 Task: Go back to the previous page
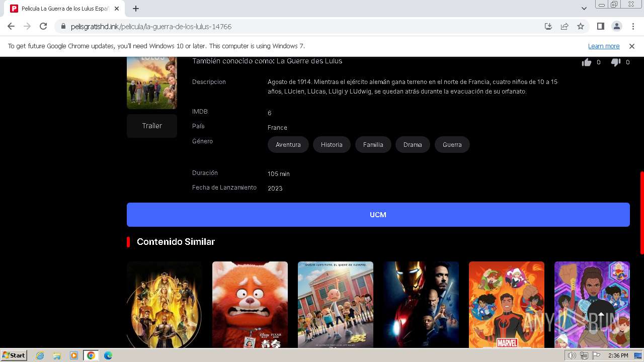(11, 26)
